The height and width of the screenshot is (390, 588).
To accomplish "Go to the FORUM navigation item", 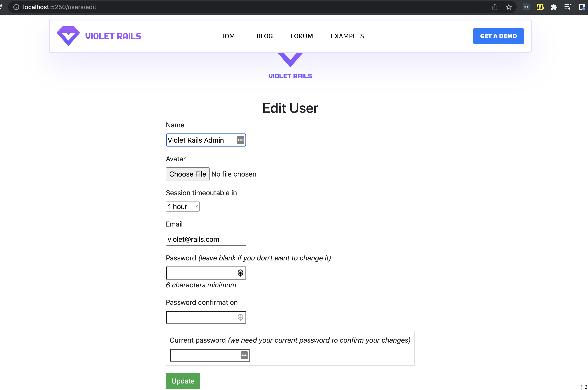I will pos(301,36).
